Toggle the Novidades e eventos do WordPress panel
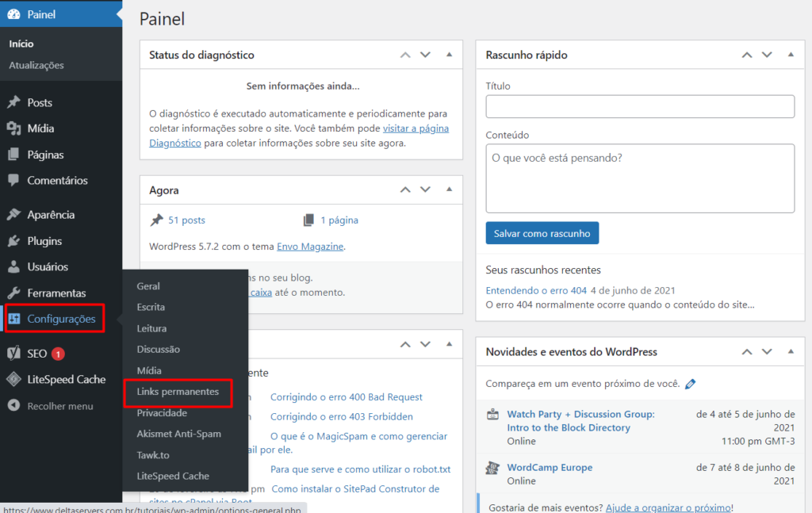The height and width of the screenshot is (513, 812). tap(790, 351)
